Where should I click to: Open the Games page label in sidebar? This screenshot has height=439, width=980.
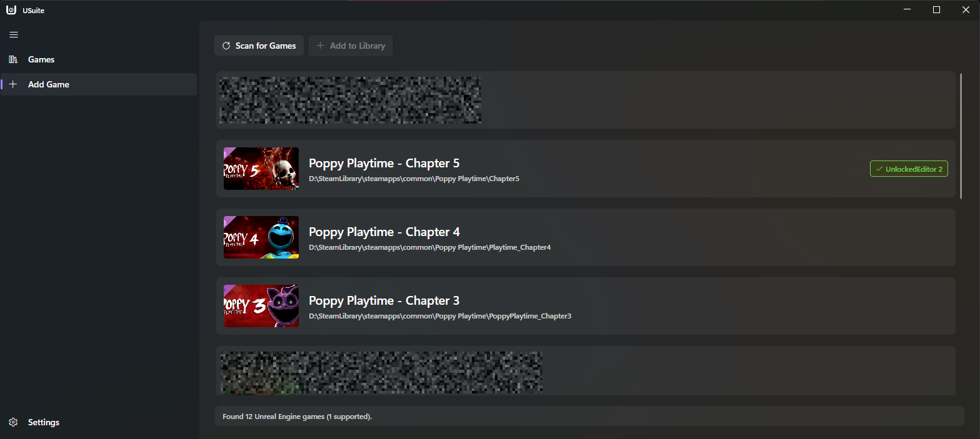coord(41,59)
